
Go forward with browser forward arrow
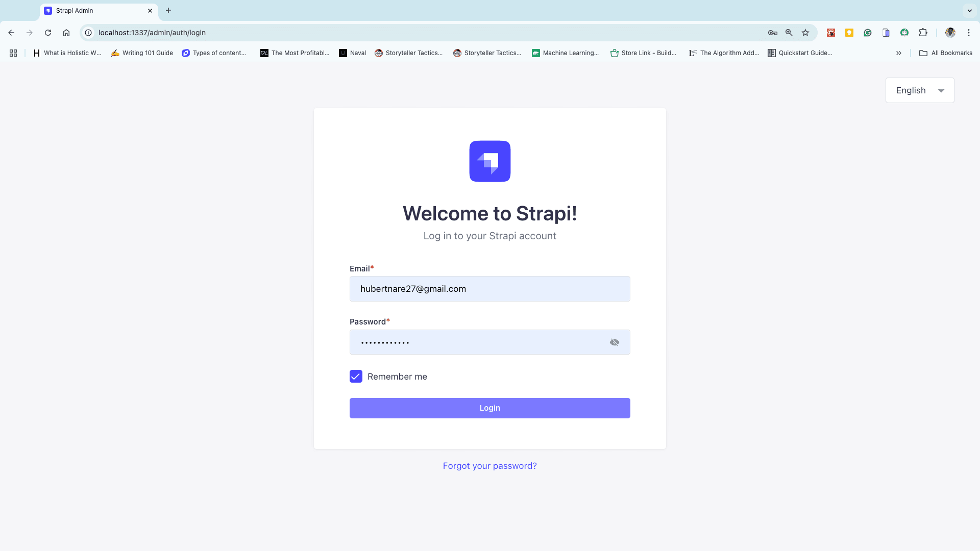[30, 33]
